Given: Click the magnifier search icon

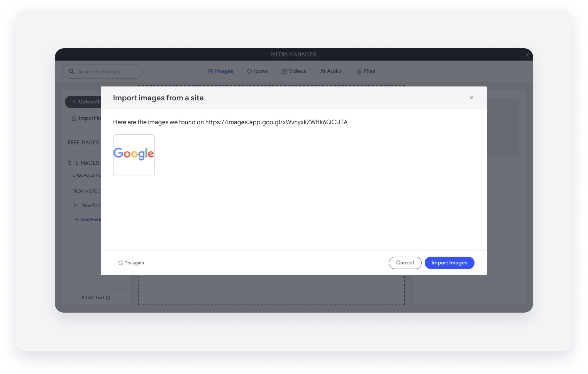Looking at the screenshot, I should 71,71.
